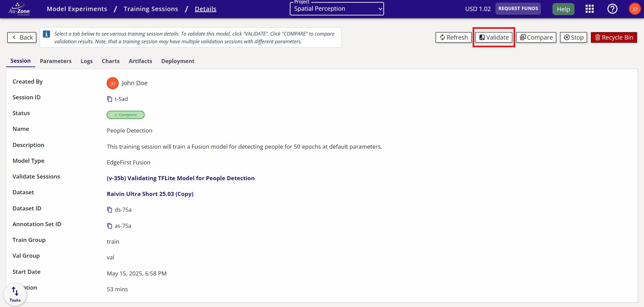The width and height of the screenshot is (644, 307).
Task: Click the Request Funds button
Action: 518,9
